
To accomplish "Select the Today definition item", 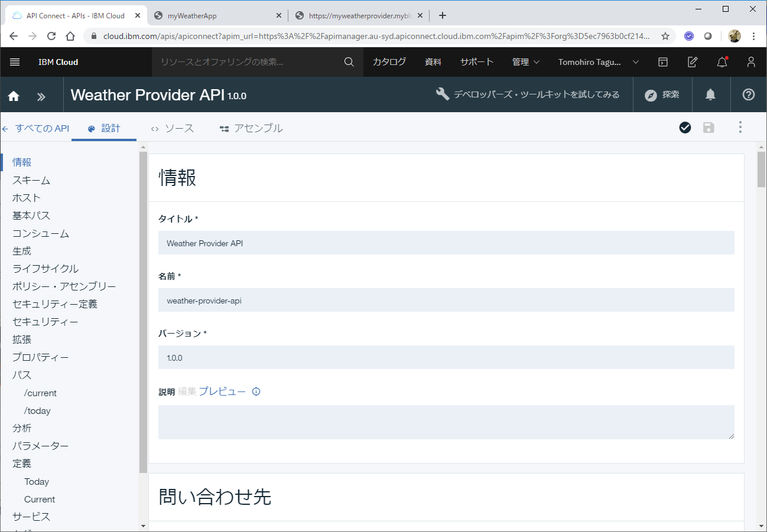I will click(x=37, y=481).
